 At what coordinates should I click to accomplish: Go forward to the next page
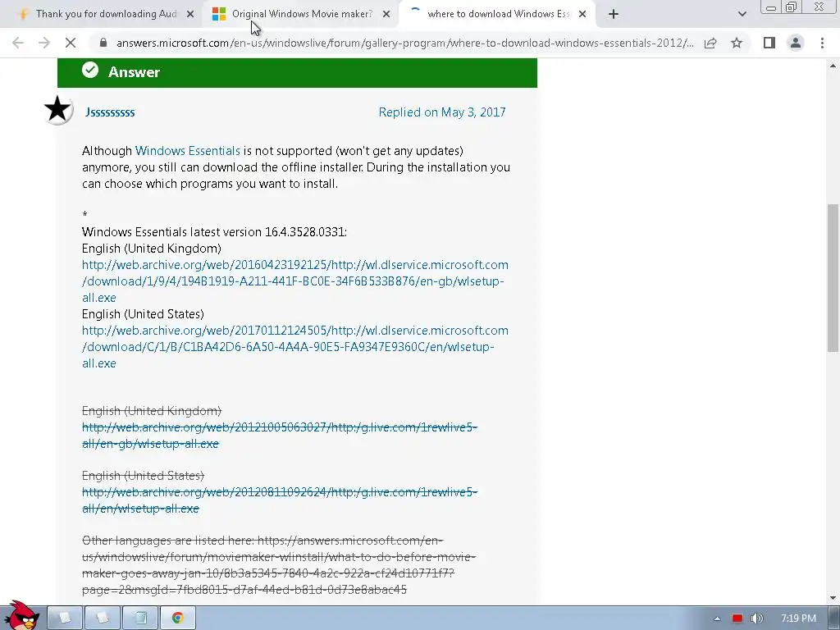tap(44, 43)
